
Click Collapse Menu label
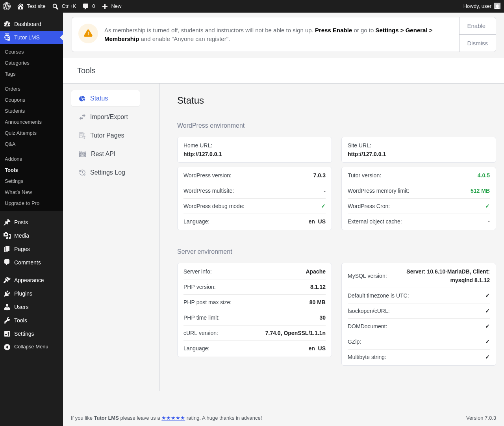click(31, 347)
